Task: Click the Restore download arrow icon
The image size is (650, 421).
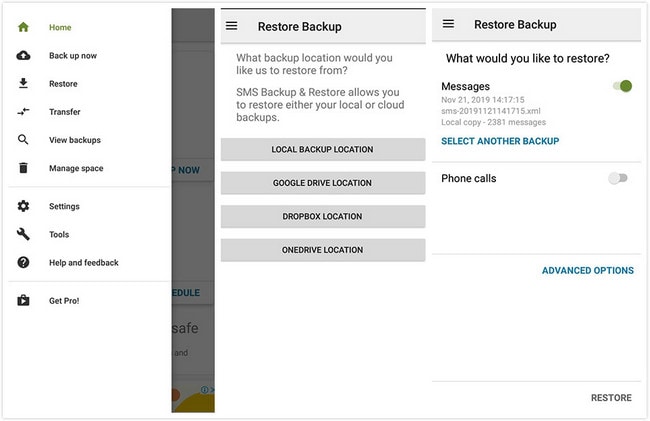Action: coord(23,83)
